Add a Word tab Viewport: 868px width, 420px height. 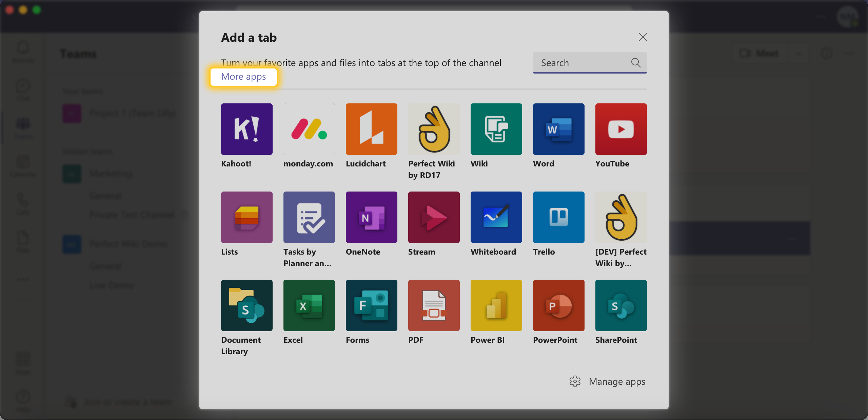point(558,129)
